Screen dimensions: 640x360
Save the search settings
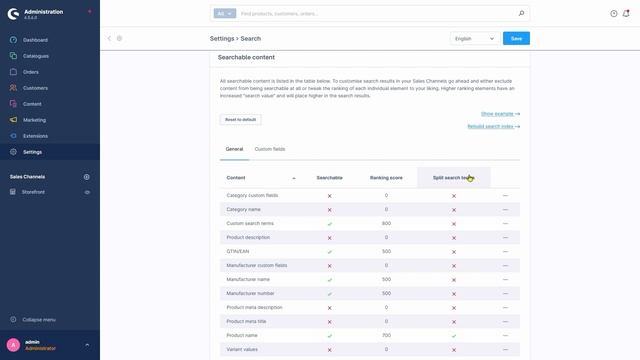[516, 38]
